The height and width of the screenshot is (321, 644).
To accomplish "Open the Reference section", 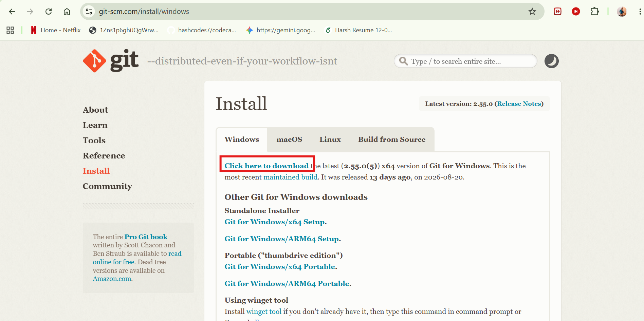I will [104, 156].
